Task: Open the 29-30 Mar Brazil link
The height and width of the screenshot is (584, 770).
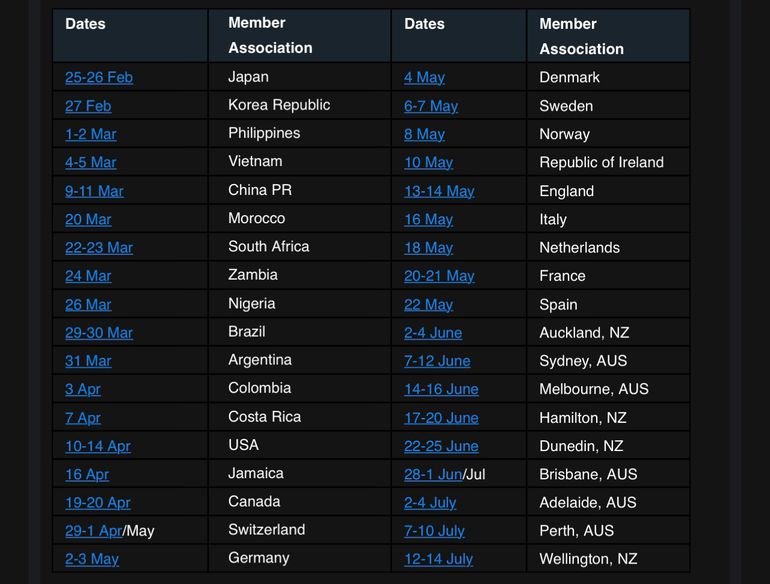Action: pos(98,333)
